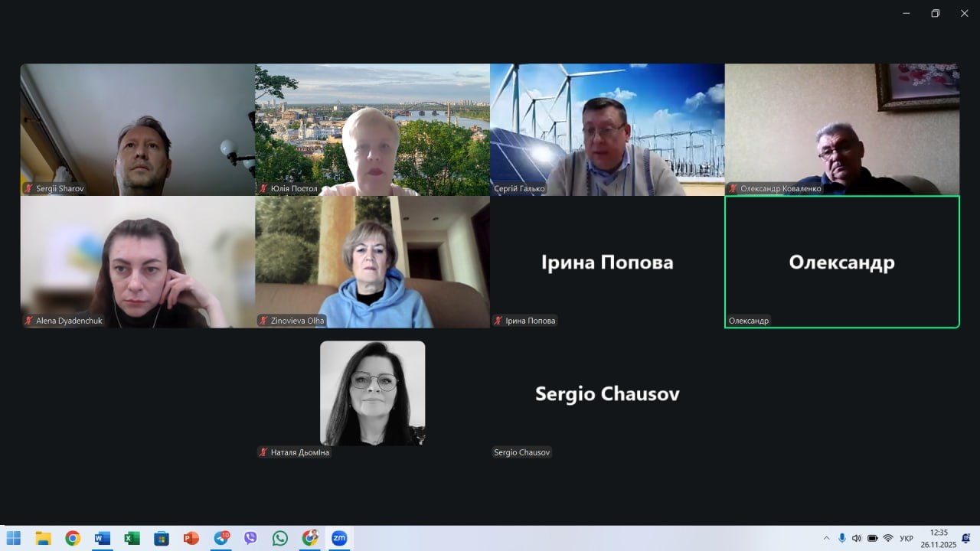980x551 pixels.
Task: Click Наталя Дьоміна's black-and-white profile photo
Action: click(373, 393)
